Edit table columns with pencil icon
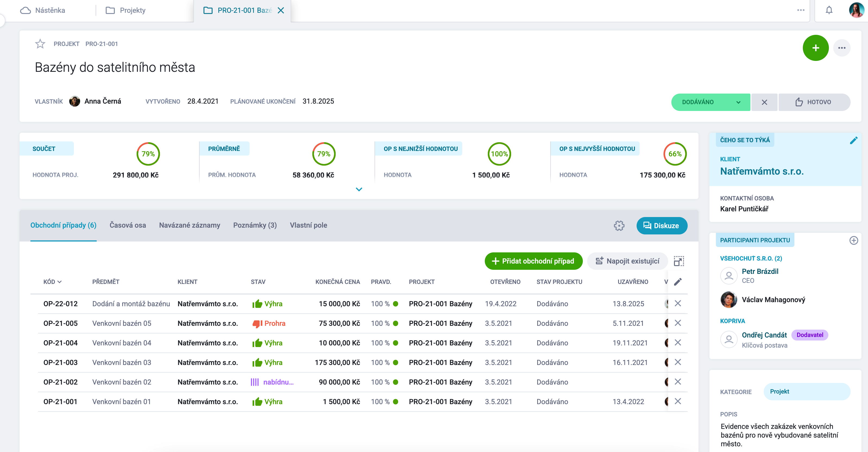868x452 pixels. (678, 282)
